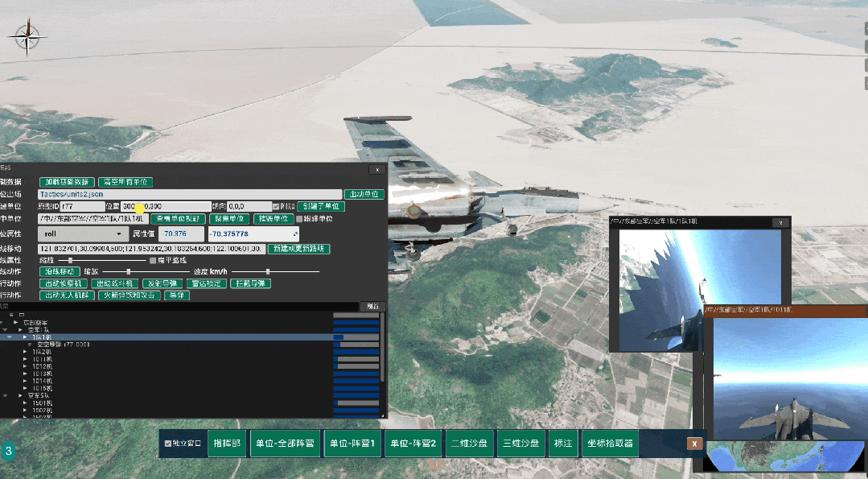
Task: Enable the 扁平路线 checkbox
Action: coord(153,260)
